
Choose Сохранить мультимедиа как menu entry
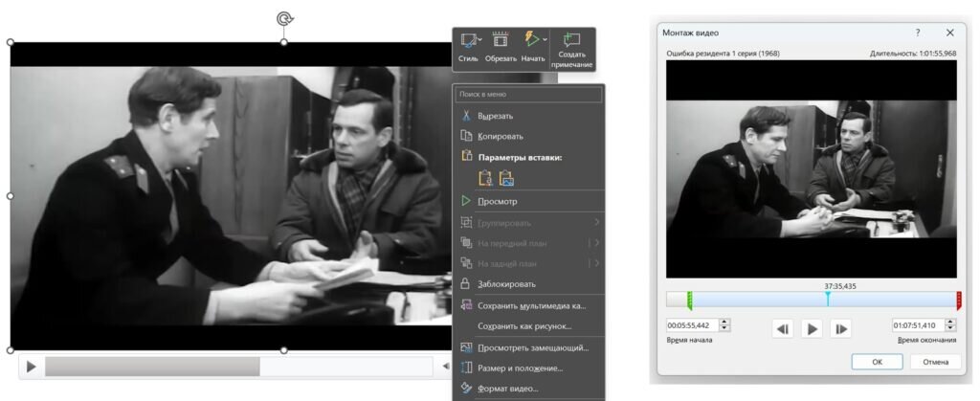point(528,306)
